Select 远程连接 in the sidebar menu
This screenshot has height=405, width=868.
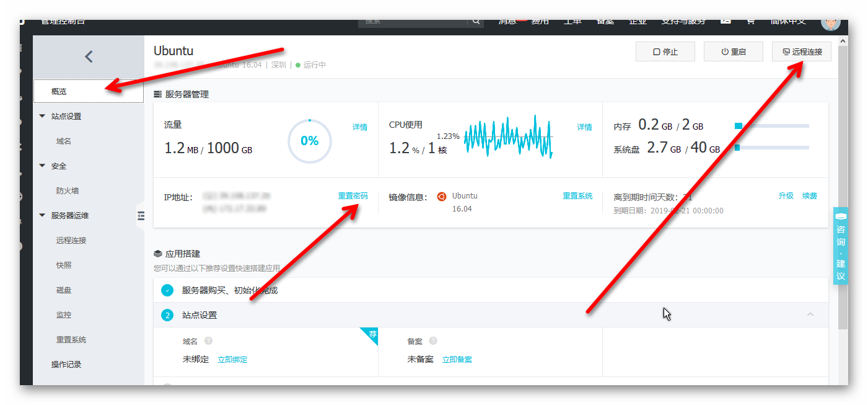[x=71, y=240]
